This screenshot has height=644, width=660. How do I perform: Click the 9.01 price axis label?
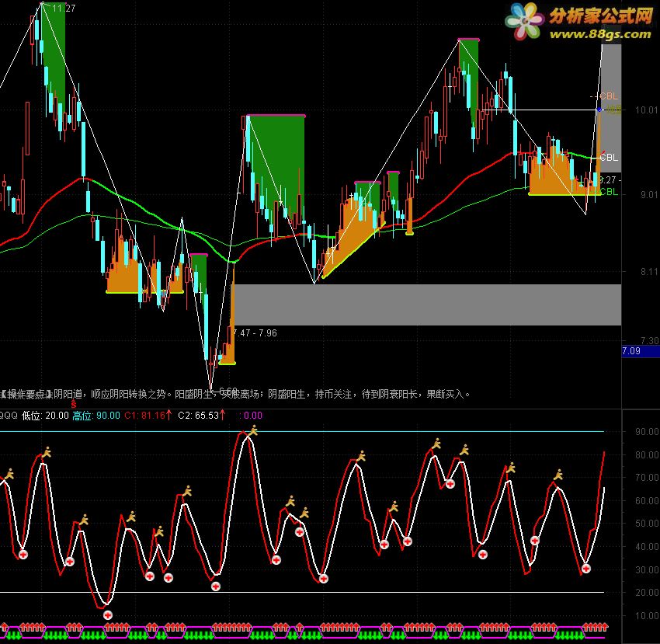pyautogui.click(x=649, y=194)
